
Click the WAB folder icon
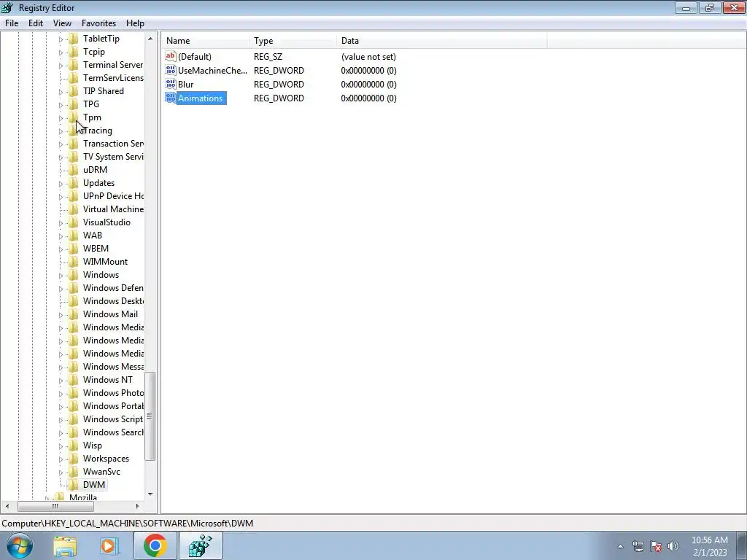point(74,236)
